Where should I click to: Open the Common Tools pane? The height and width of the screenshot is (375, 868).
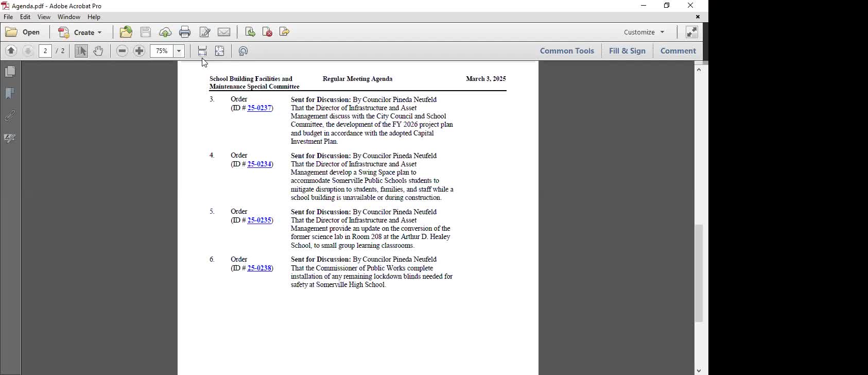point(567,50)
